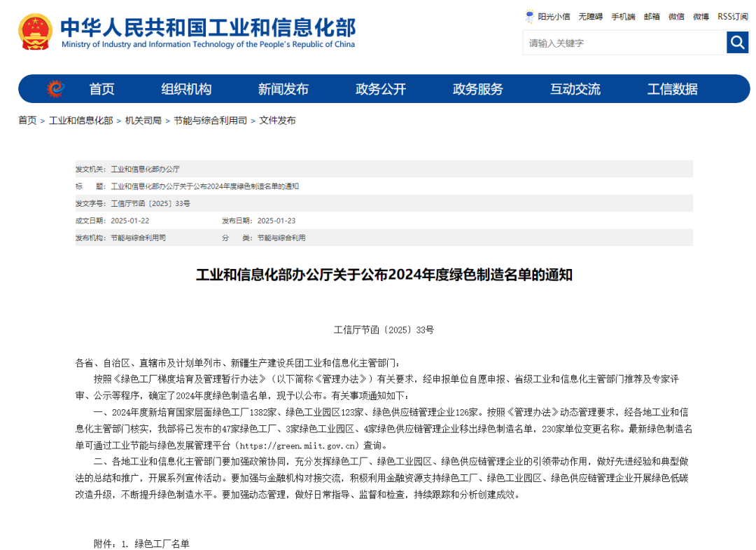
Task: Click the search magnifier icon
Action: pyautogui.click(x=737, y=42)
